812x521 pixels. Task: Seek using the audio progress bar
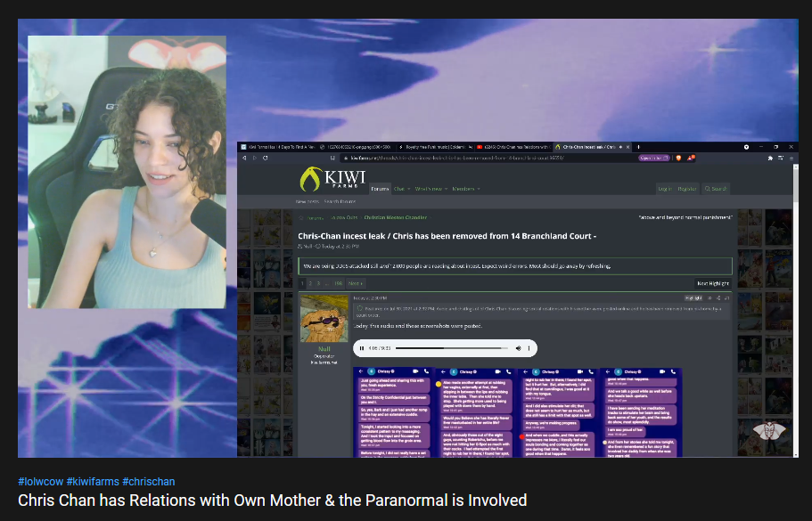tap(452, 348)
